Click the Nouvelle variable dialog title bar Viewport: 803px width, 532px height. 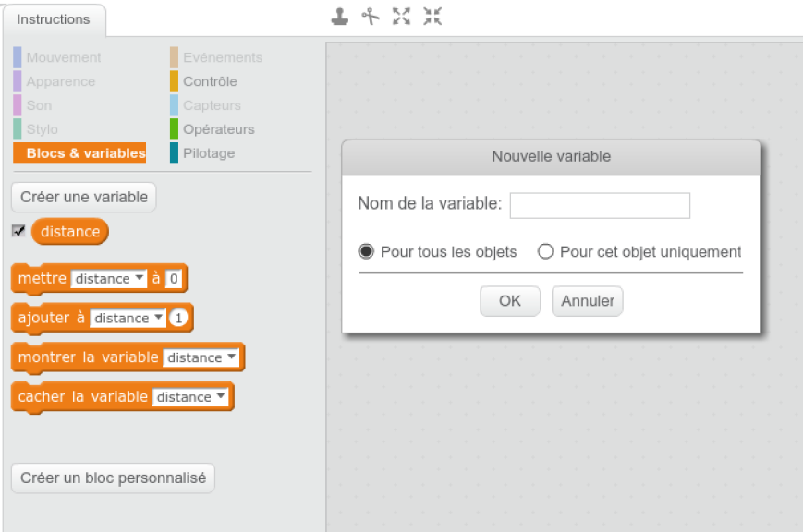[551, 157]
